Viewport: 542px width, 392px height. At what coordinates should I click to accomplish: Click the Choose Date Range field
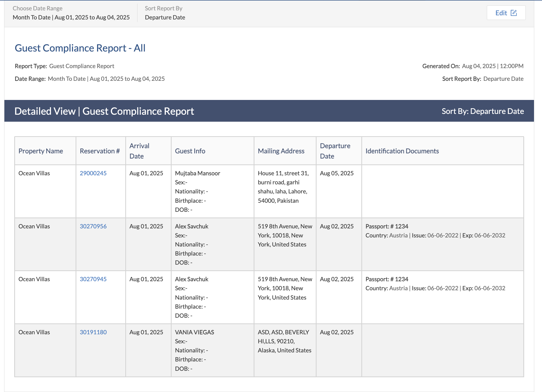pyautogui.click(x=71, y=17)
